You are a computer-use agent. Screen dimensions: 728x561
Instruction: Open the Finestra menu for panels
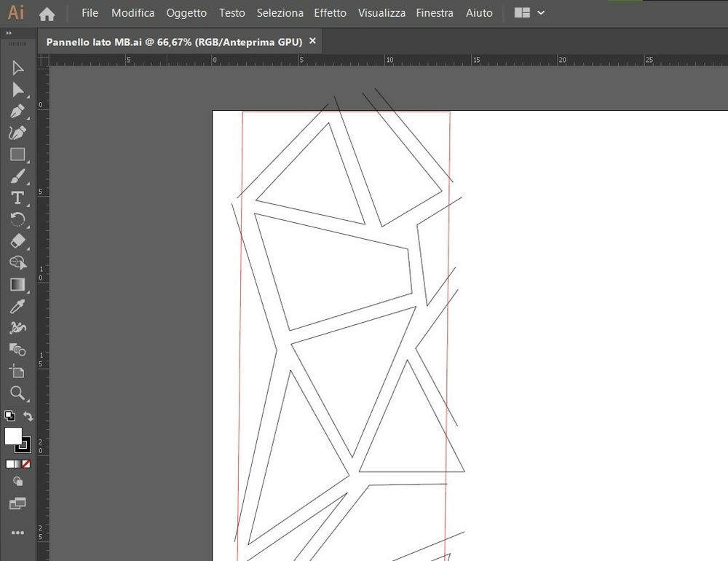(435, 12)
